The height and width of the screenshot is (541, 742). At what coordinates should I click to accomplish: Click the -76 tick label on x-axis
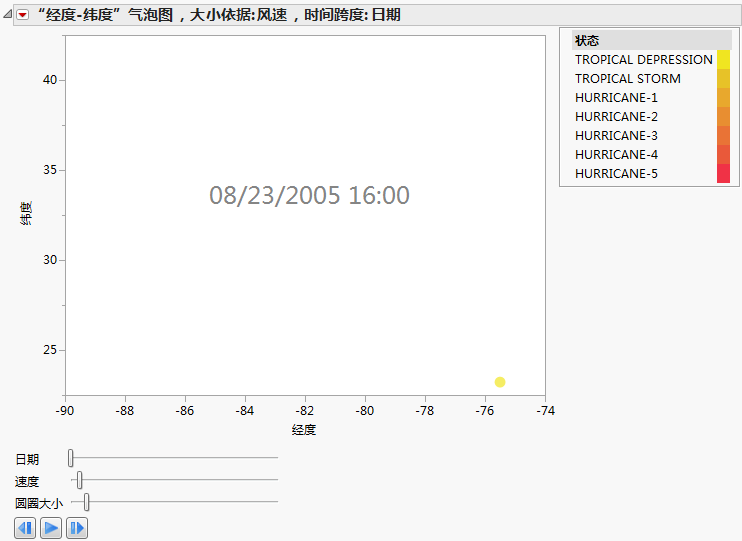[485, 410]
